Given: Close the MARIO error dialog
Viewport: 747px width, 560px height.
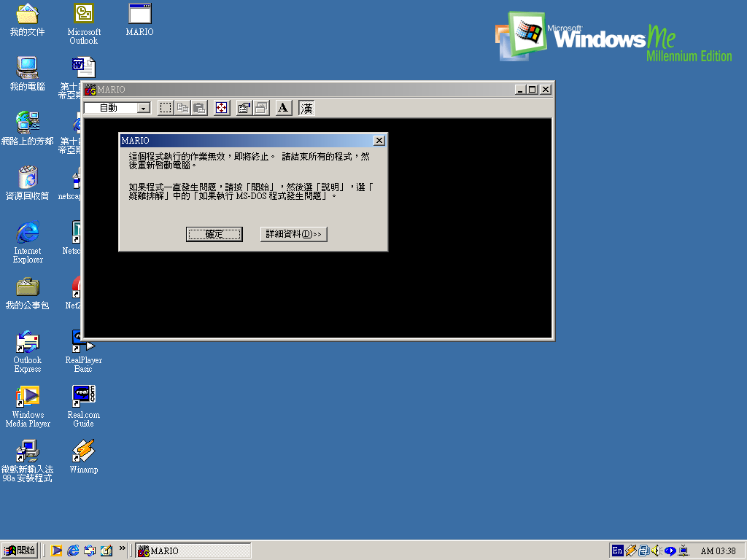Looking at the screenshot, I should (x=379, y=141).
